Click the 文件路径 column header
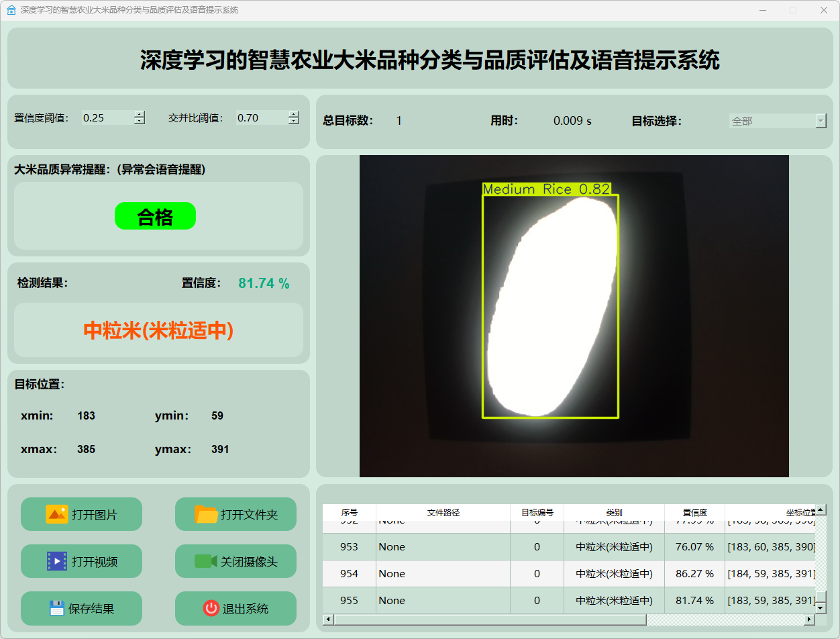Image resolution: width=840 pixels, height=639 pixels. click(443, 512)
